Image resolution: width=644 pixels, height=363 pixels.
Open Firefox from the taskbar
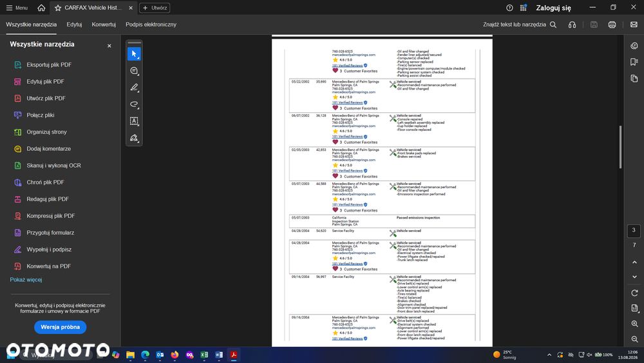click(x=175, y=355)
